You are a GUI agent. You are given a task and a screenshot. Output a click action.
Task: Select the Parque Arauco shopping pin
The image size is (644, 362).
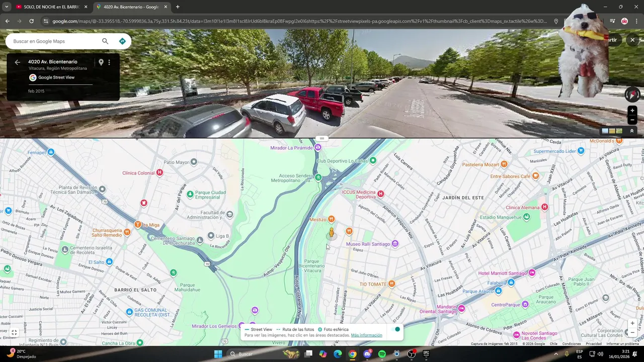pyautogui.click(x=498, y=291)
